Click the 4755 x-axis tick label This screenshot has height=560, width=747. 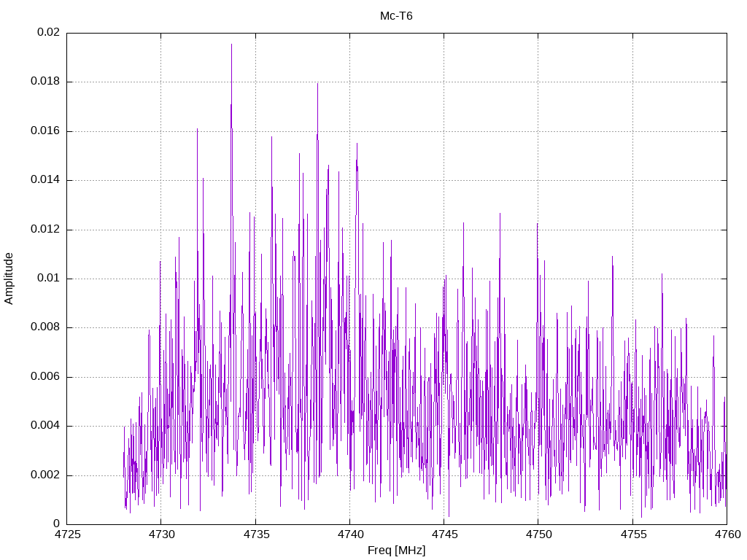(x=633, y=534)
